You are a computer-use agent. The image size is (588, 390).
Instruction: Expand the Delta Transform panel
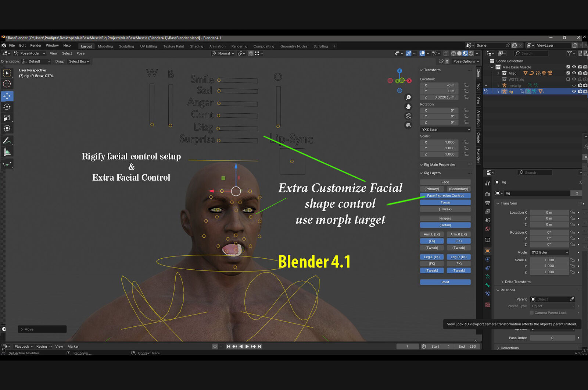coord(517,282)
